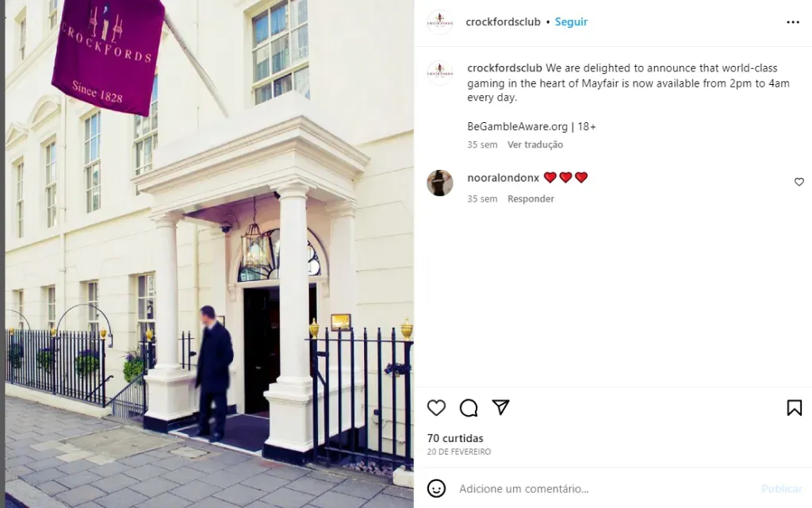
Task: View nooralondonx's profile picture
Action: point(439,183)
